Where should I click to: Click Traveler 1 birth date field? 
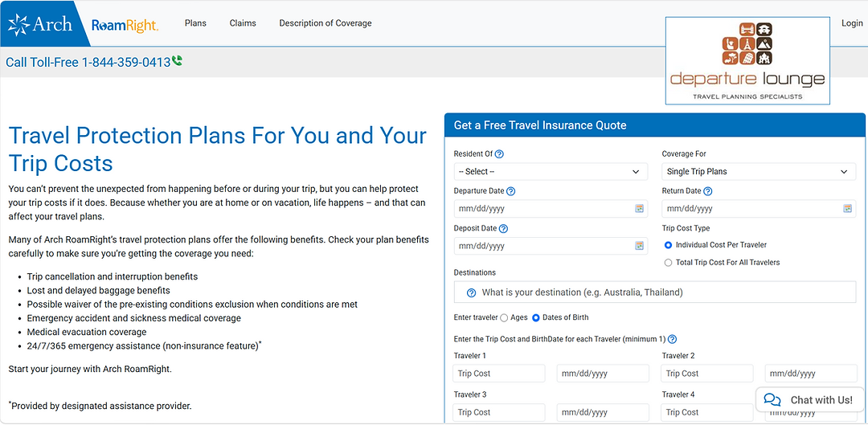[x=603, y=374]
